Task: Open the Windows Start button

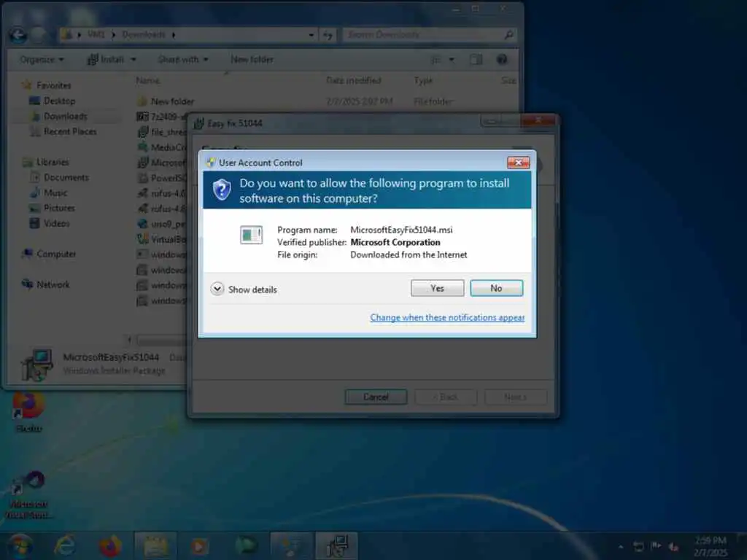Action: [x=19, y=545]
